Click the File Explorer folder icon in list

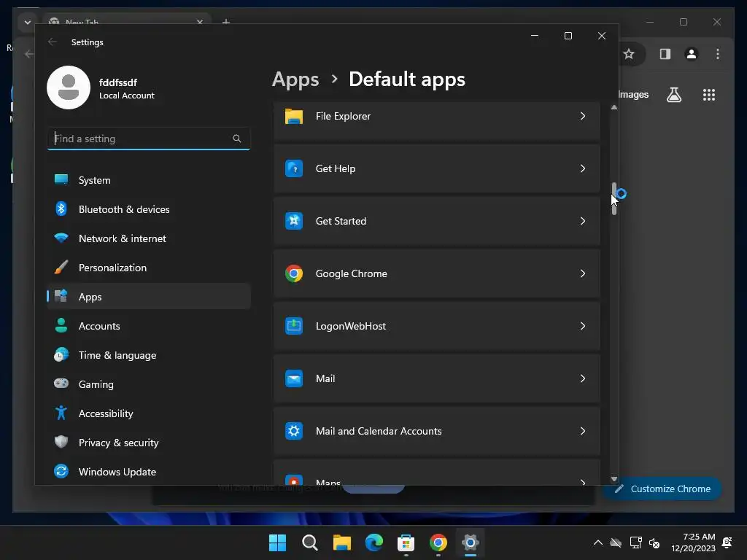pos(294,116)
